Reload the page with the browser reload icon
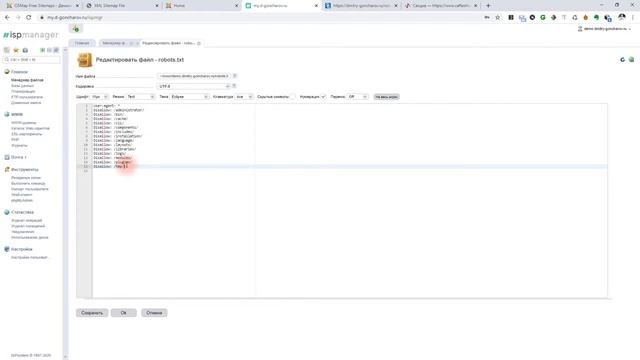 (29, 18)
